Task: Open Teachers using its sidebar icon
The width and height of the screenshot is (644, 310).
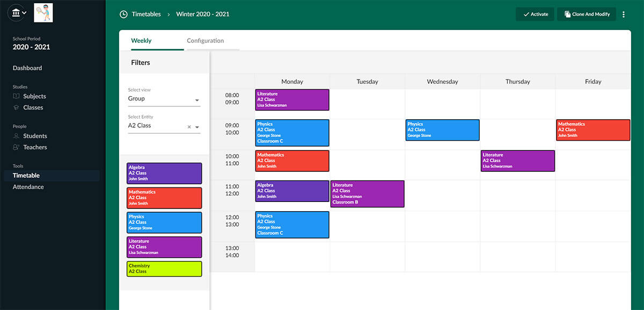Action: coord(16,147)
